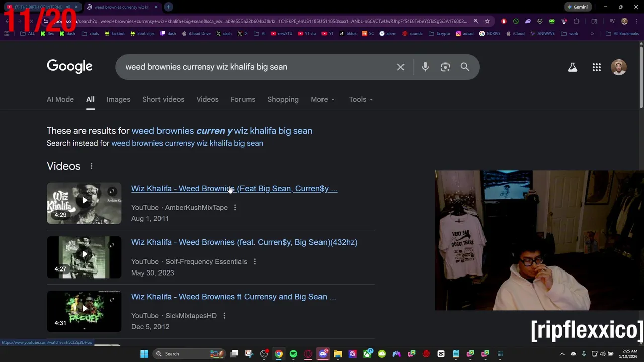Open the corrected 'curren y' search results link
The height and width of the screenshot is (362, 644).
tap(222, 131)
